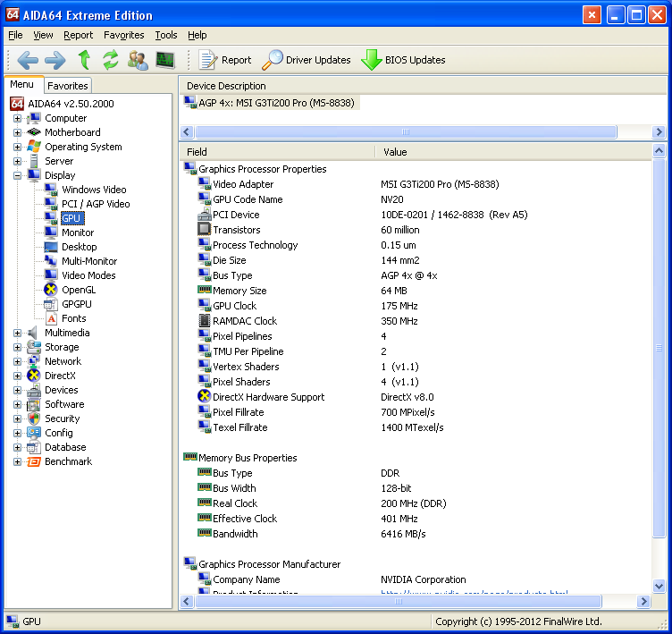Select the Motherboard tree icon
This screenshot has height=634, width=672.
(x=33, y=132)
